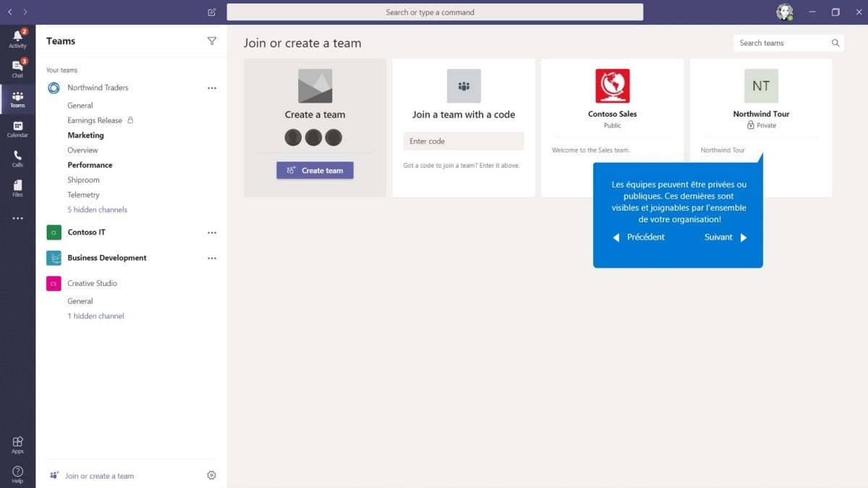Click the Create a team picture placeholder

[x=315, y=86]
